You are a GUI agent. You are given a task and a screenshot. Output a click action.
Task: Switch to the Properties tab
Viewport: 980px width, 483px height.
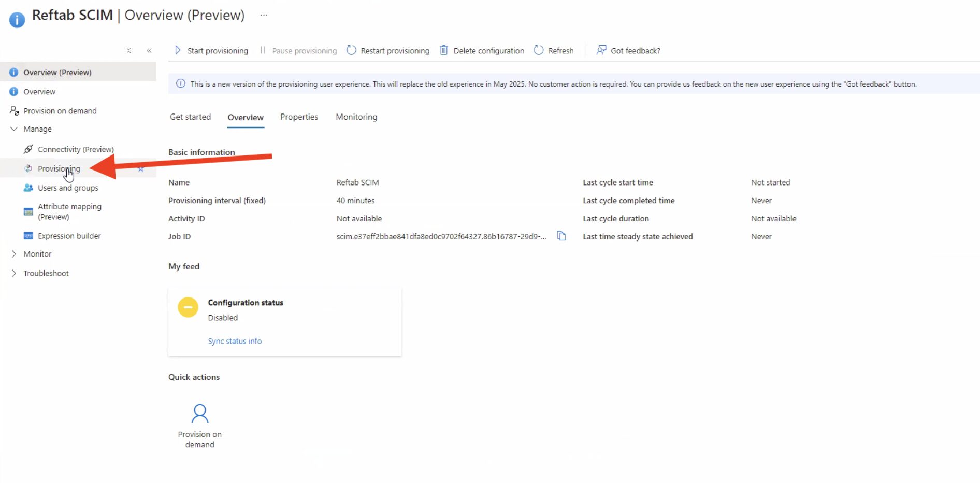[299, 117]
